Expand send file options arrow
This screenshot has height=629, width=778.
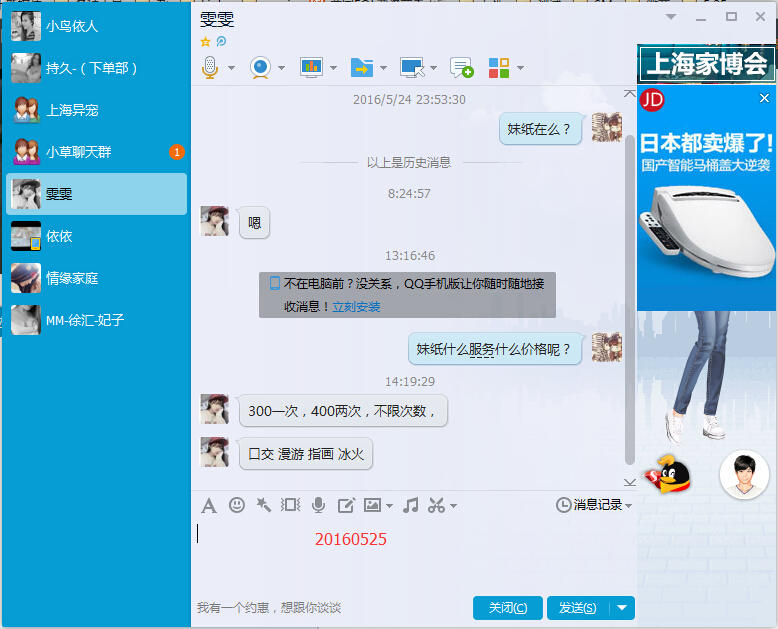(384, 68)
